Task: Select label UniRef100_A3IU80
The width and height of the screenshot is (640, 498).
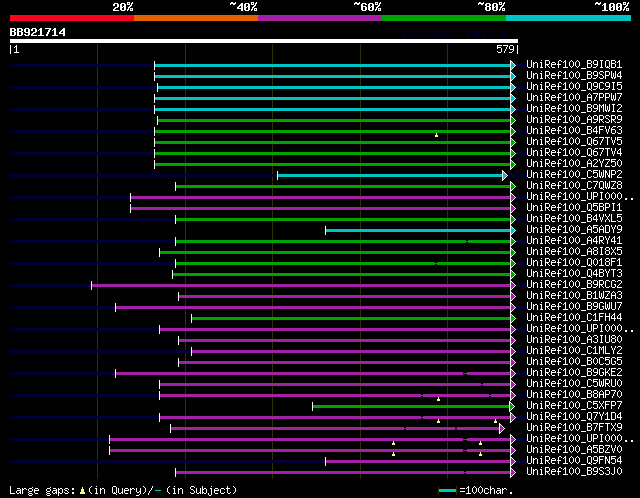Action: tap(574, 340)
